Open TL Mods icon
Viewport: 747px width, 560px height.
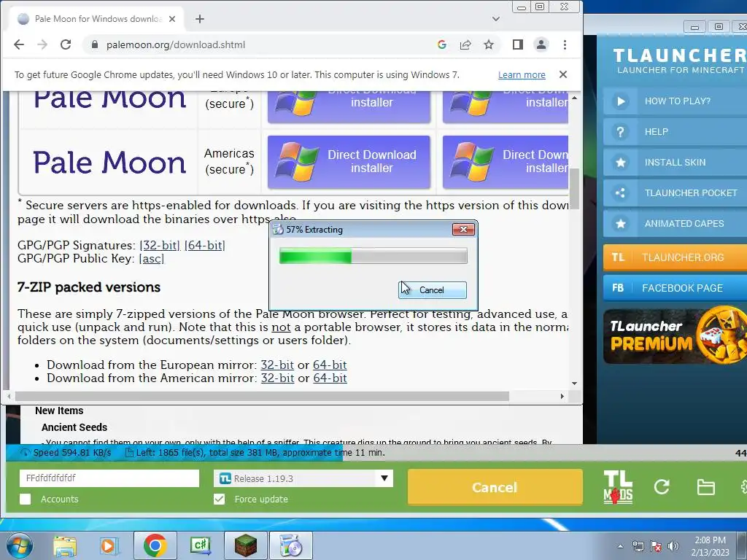pyautogui.click(x=618, y=487)
